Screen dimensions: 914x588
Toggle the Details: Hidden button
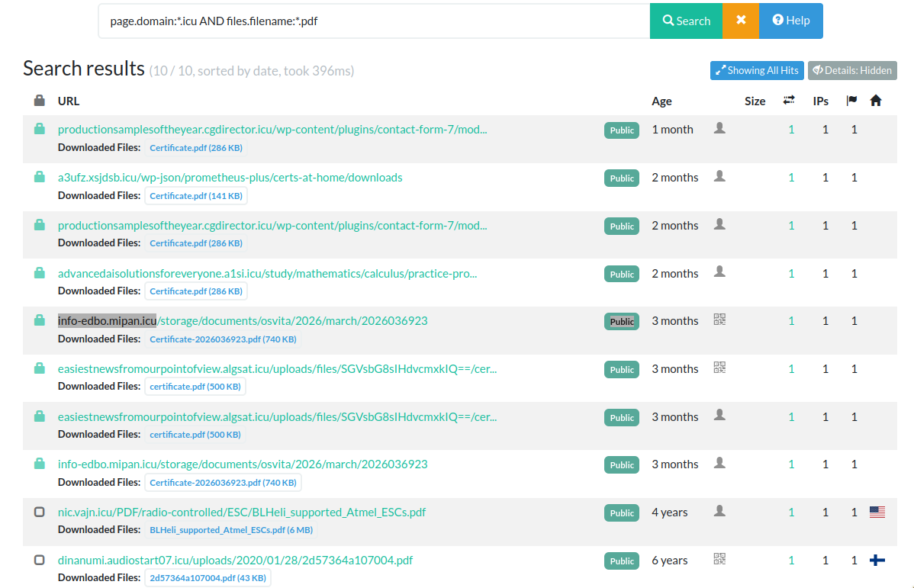852,70
